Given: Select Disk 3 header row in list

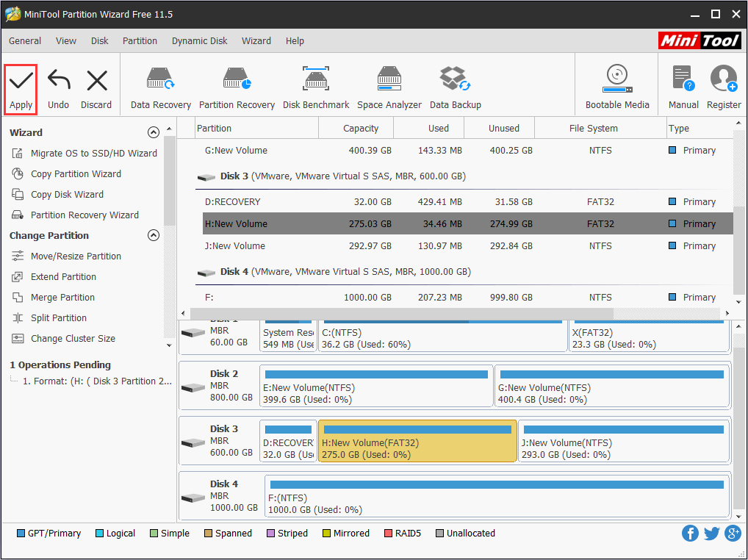Looking at the screenshot, I should [464, 176].
